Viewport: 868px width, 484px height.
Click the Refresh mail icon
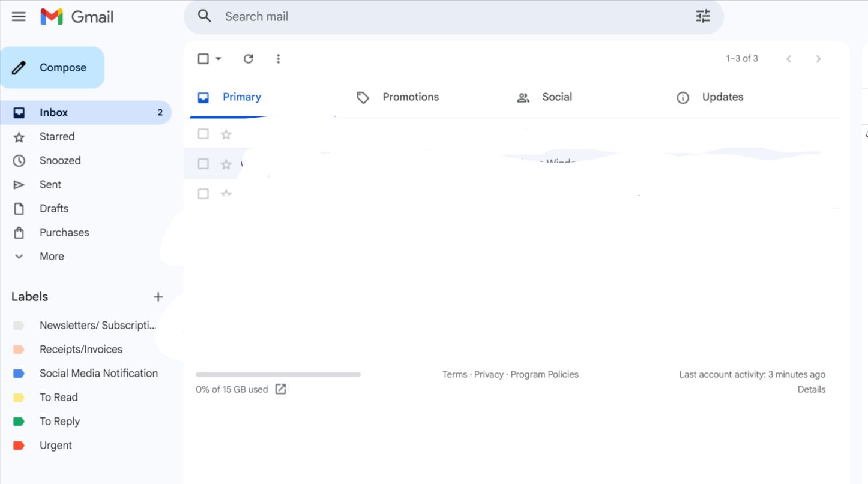click(248, 59)
